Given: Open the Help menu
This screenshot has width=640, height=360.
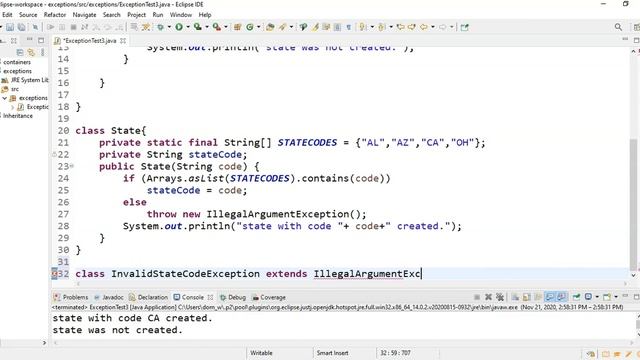Looking at the screenshot, I should click(x=205, y=15).
